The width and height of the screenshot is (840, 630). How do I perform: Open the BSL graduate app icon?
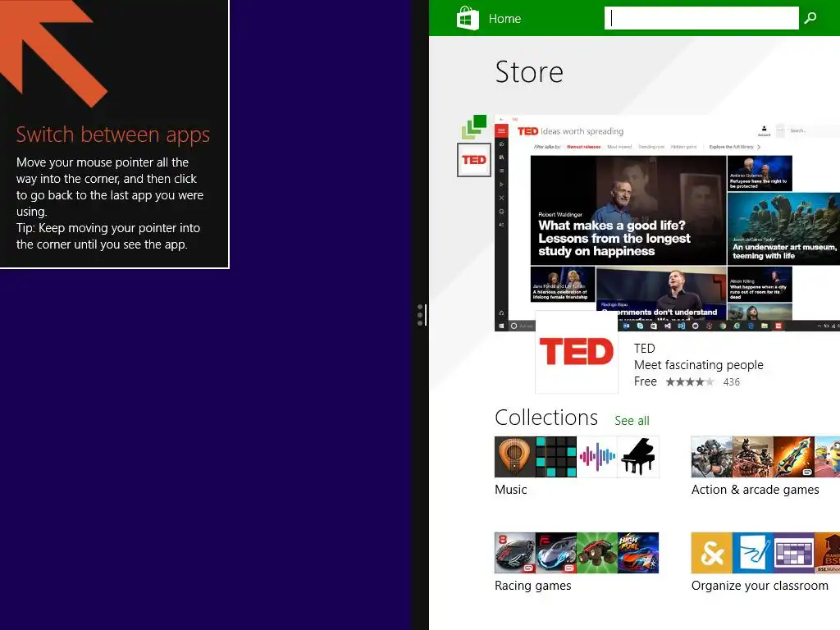click(827, 553)
